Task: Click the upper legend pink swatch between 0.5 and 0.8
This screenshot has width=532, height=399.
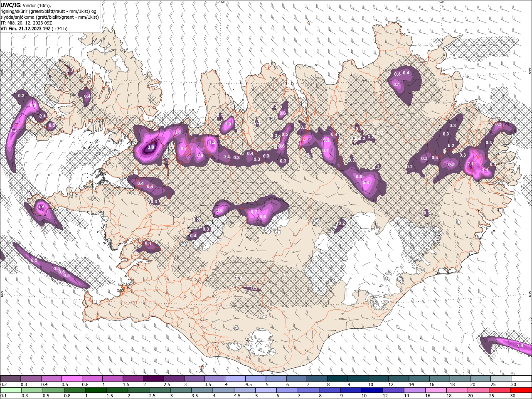Action: pyautogui.click(x=71, y=379)
